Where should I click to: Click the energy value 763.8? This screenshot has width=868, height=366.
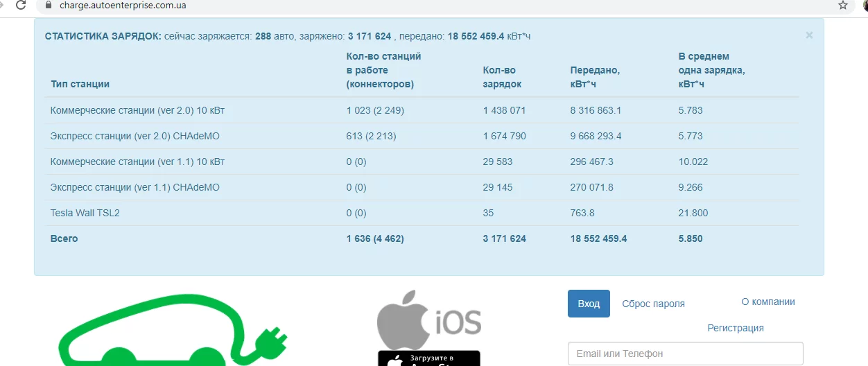pos(582,213)
